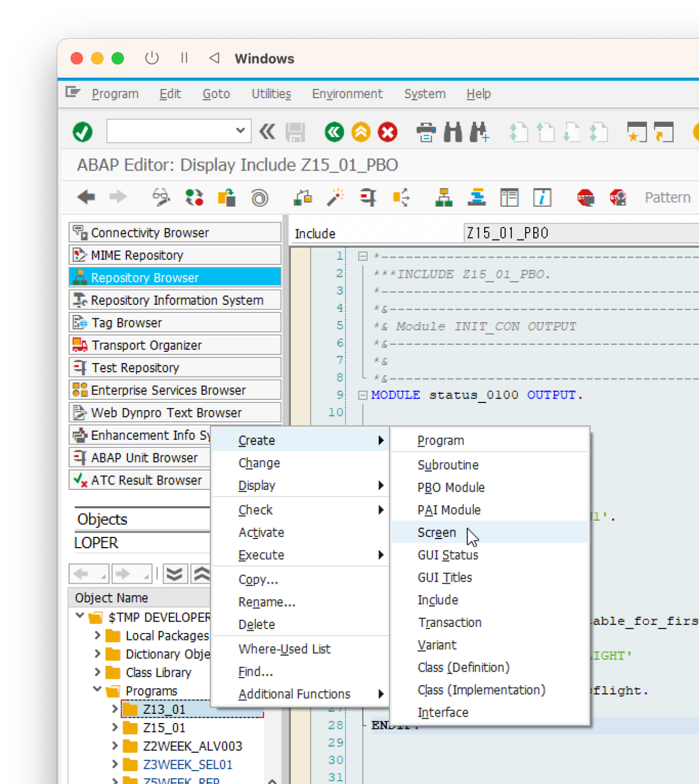The width and height of the screenshot is (699, 784).
Task: Expand the Z15_01 program node
Action: click(115, 727)
